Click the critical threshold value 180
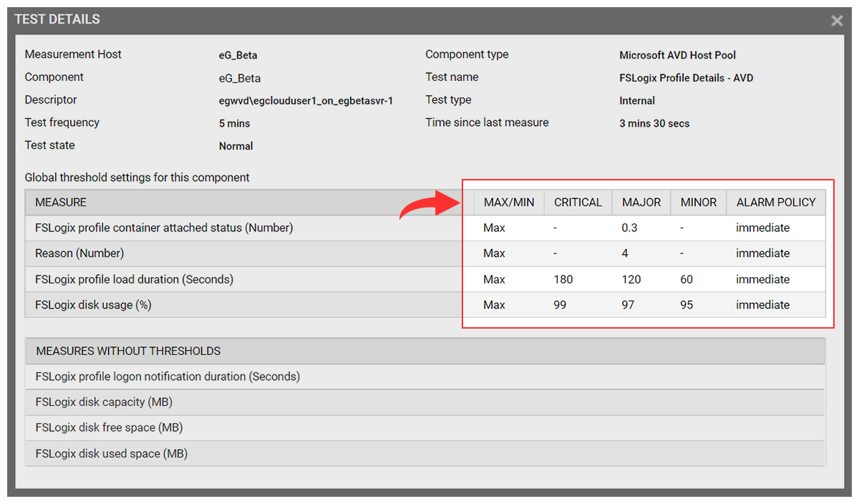The width and height of the screenshot is (859, 504). [563, 279]
